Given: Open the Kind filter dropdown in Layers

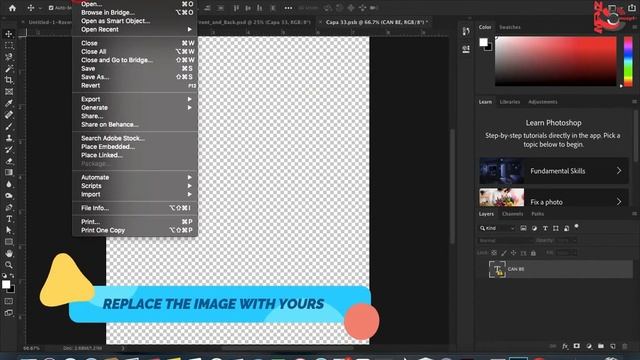Looking at the screenshot, I should [x=497, y=228].
